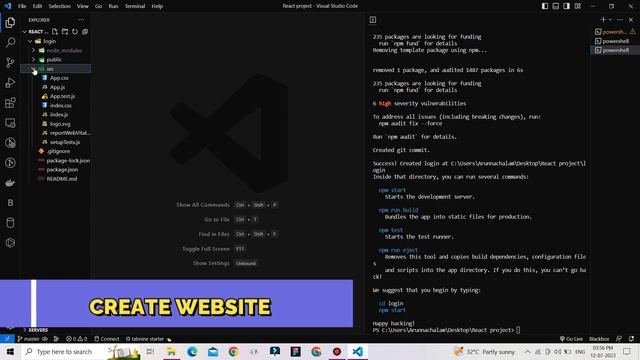Click Blackbox in status bar

coord(599,339)
